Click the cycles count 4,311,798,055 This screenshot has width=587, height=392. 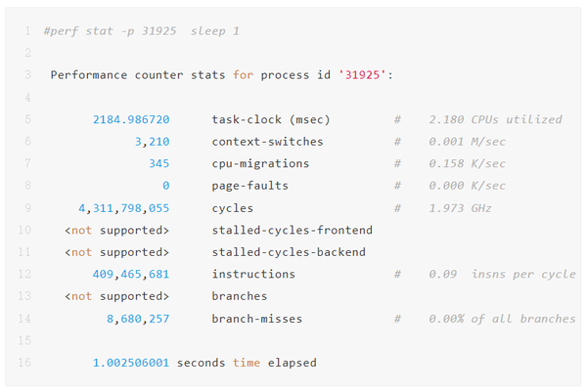pyautogui.click(x=123, y=208)
